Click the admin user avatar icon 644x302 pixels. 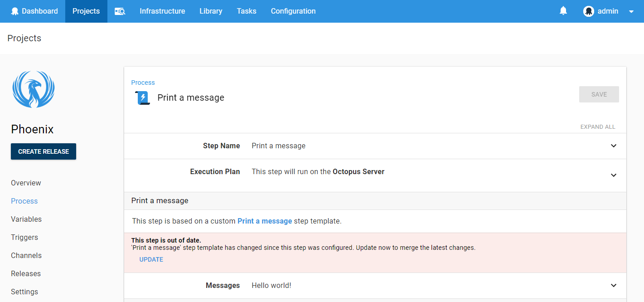click(x=588, y=11)
